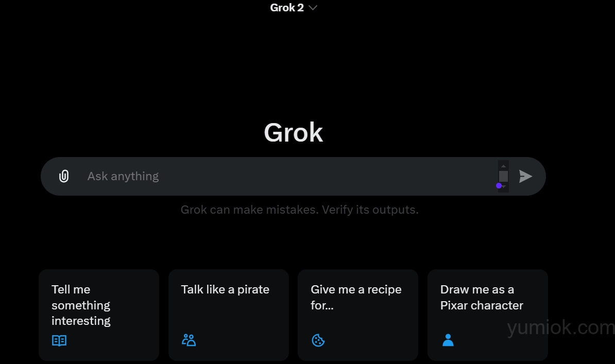Viewport: 615px width, 364px height.
Task: Click the people icon under pirate prompt
Action: pos(189,340)
